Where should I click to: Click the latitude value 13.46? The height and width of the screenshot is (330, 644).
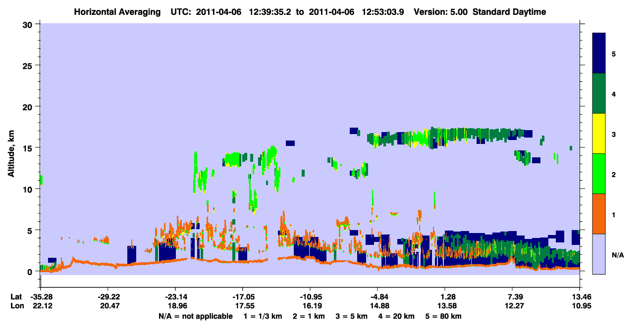pyautogui.click(x=580, y=297)
